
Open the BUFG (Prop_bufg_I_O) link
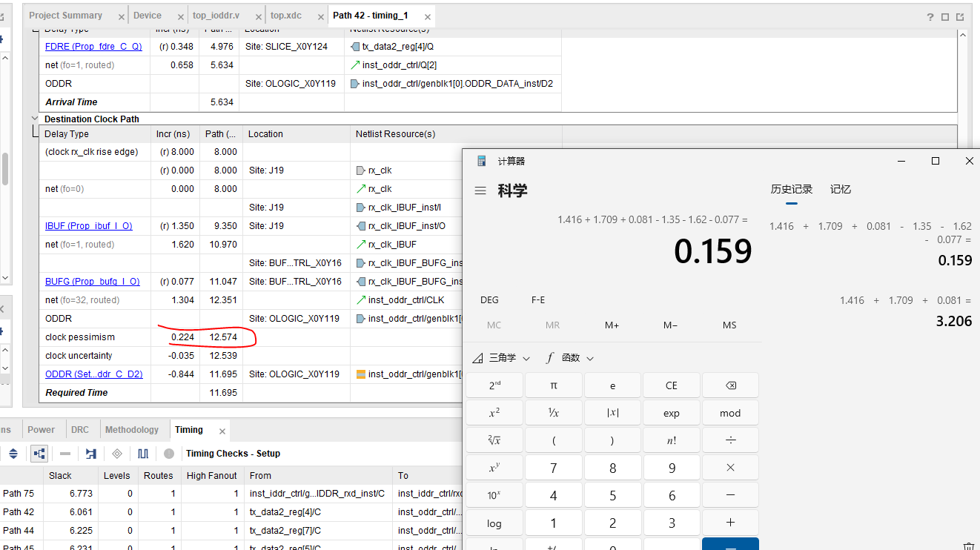click(93, 282)
